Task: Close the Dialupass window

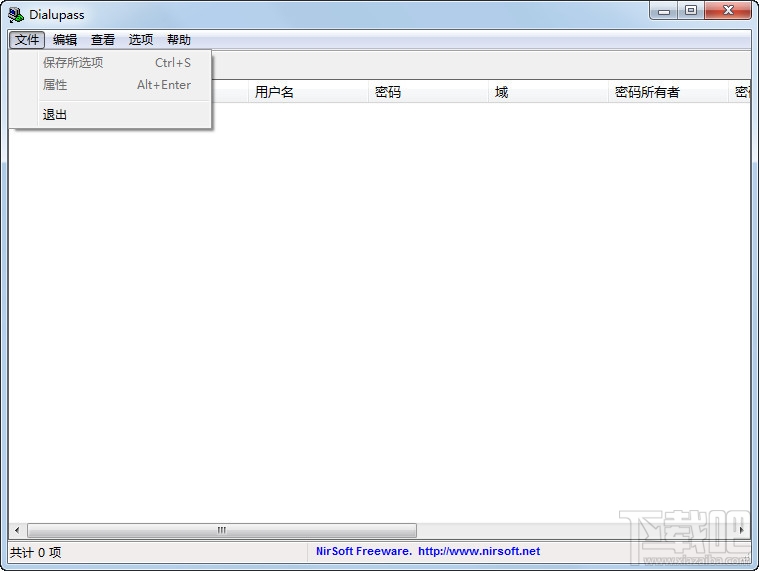Action: coord(729,11)
